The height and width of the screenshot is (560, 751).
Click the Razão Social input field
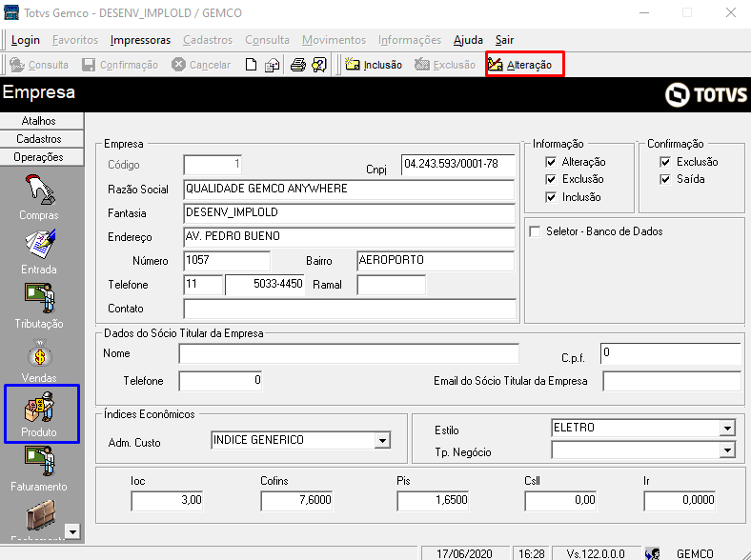(348, 189)
